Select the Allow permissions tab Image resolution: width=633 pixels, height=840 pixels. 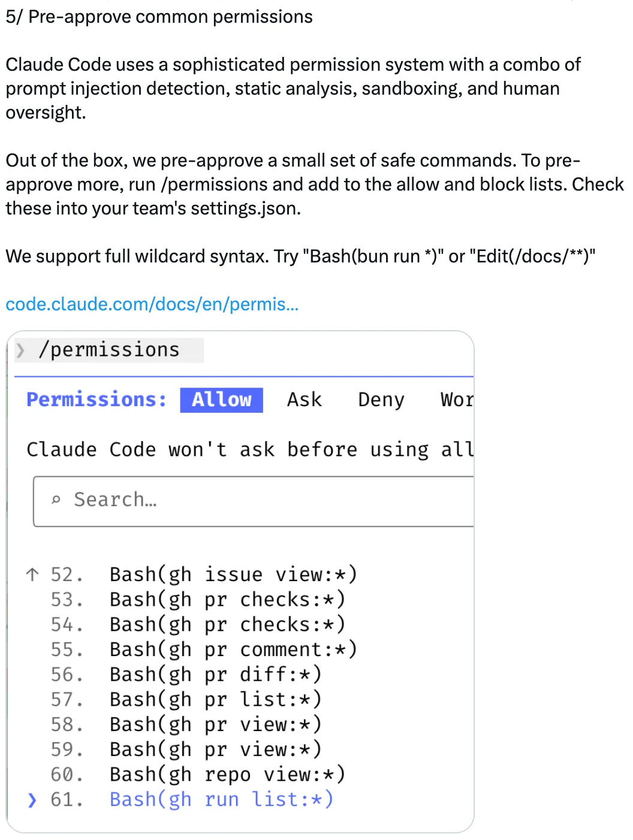tap(221, 400)
